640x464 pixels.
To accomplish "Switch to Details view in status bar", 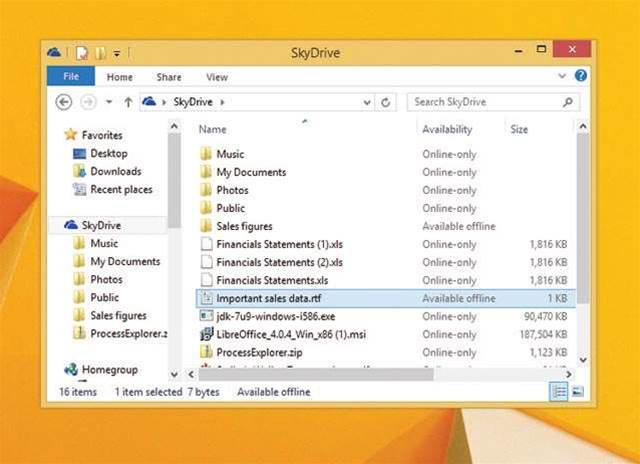I will [558, 392].
